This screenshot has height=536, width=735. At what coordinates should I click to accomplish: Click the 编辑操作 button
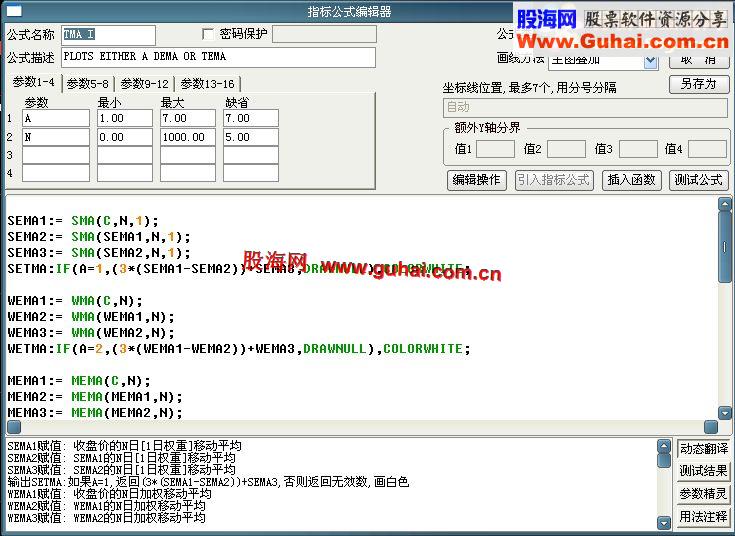477,180
